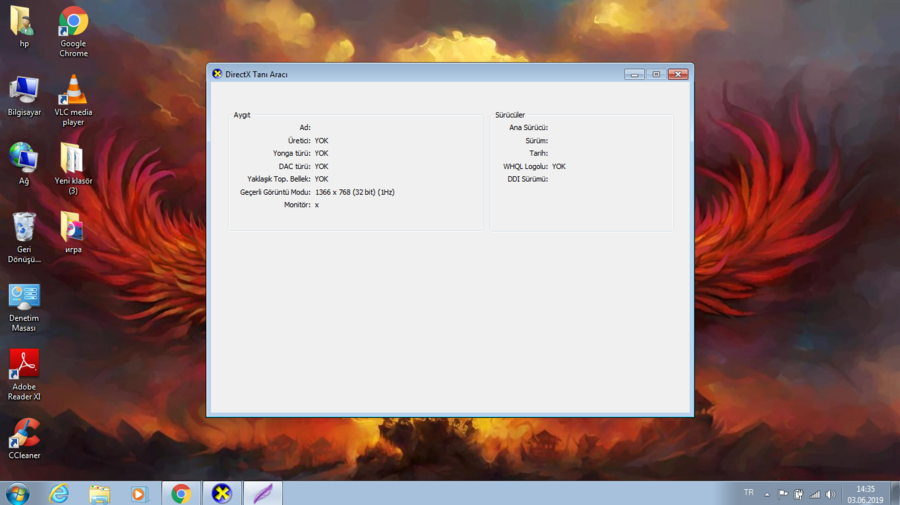Open the network signal tray icon
The image size is (900, 505).
click(x=814, y=494)
